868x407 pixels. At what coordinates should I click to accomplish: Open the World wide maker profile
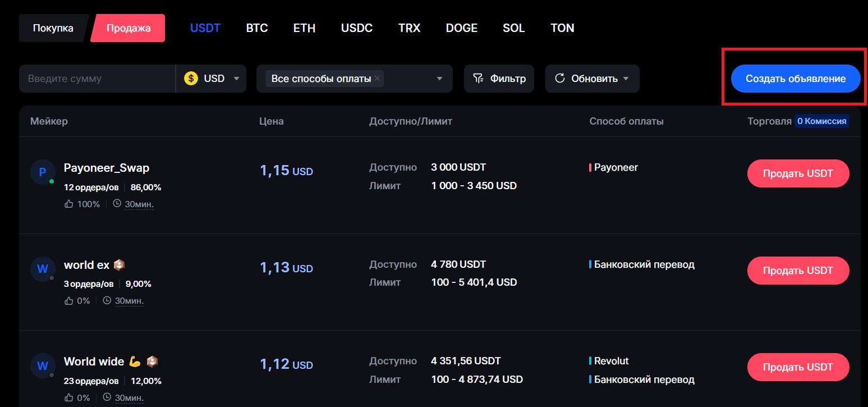click(94, 362)
